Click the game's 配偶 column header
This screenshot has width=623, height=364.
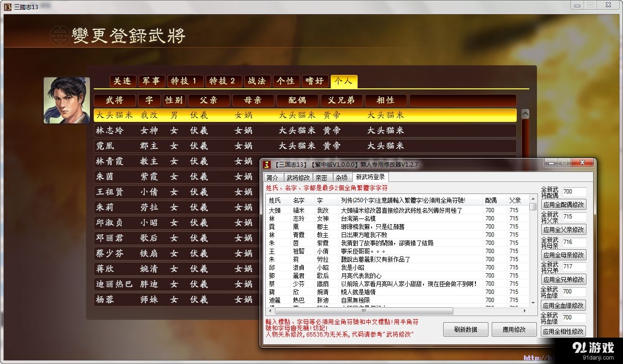pyautogui.click(x=298, y=100)
